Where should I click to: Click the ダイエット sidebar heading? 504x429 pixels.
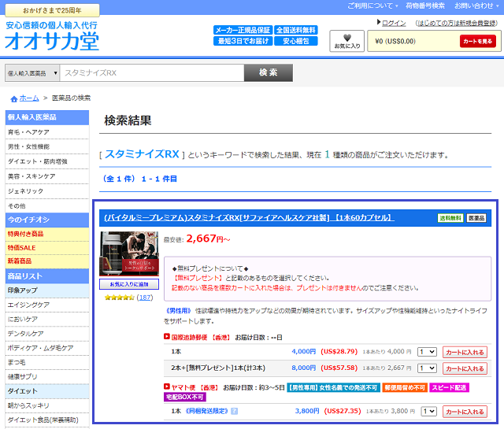pyautogui.click(x=47, y=391)
